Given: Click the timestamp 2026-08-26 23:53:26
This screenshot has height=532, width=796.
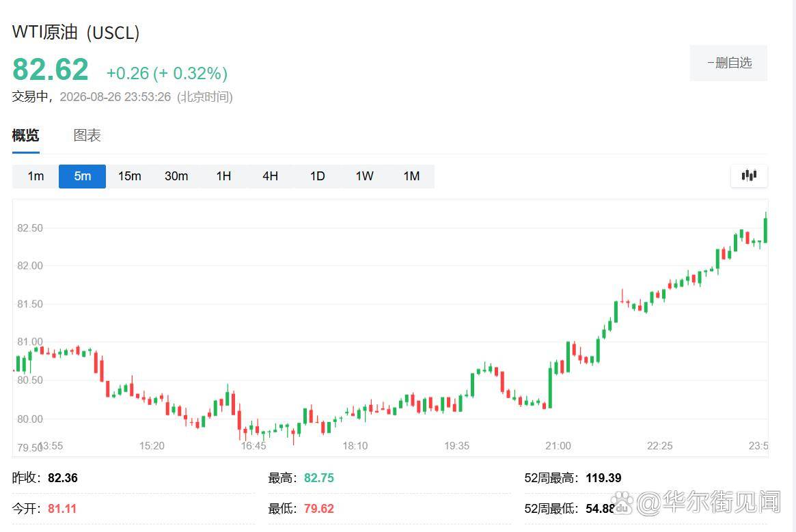Looking at the screenshot, I should point(115,97).
